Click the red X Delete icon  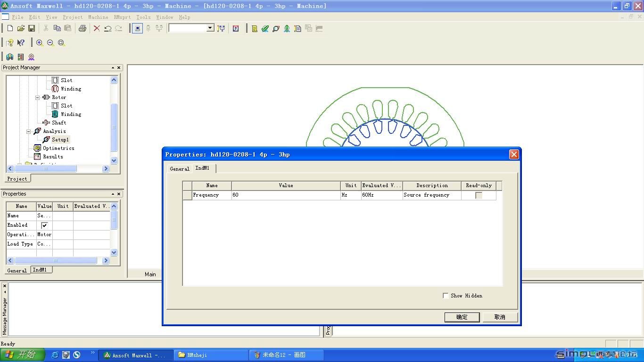(97, 28)
